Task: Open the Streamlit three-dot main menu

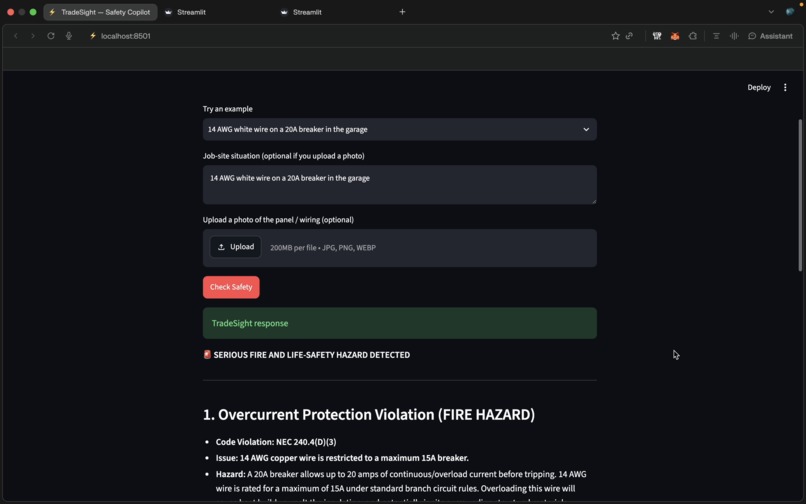Action: [785, 87]
